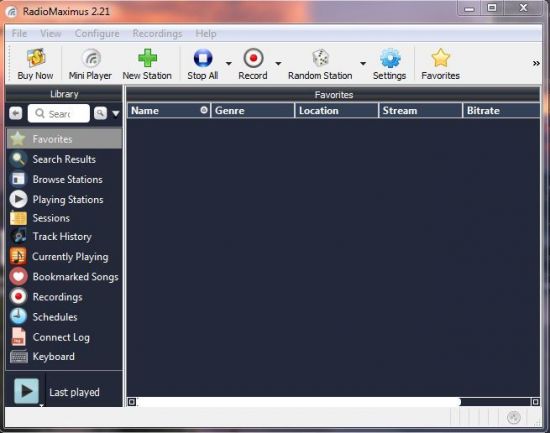Click the RadioMaximus title bar app icon
The width and height of the screenshot is (550, 433).
click(x=12, y=12)
